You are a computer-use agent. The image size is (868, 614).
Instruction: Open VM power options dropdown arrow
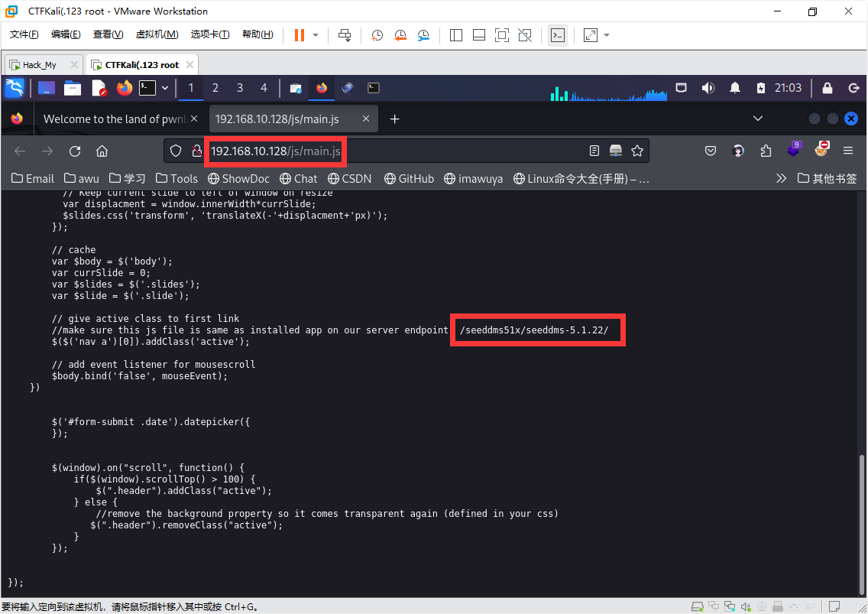pyautogui.click(x=316, y=35)
